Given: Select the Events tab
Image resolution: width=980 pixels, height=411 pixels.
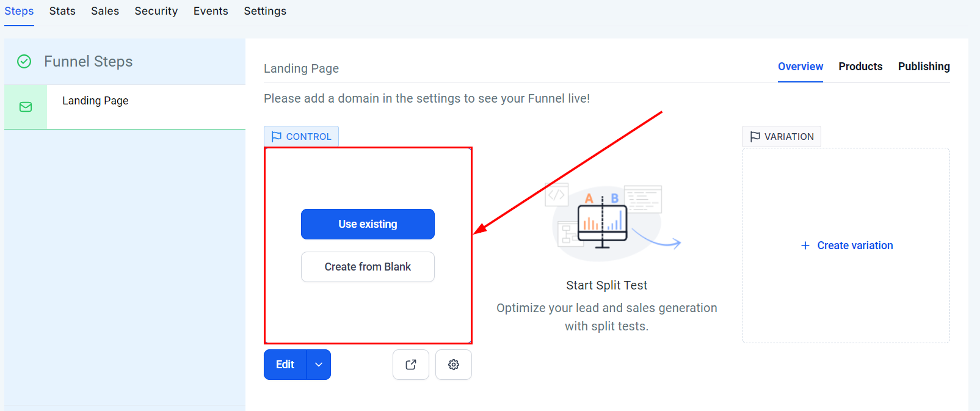Looking at the screenshot, I should (211, 11).
